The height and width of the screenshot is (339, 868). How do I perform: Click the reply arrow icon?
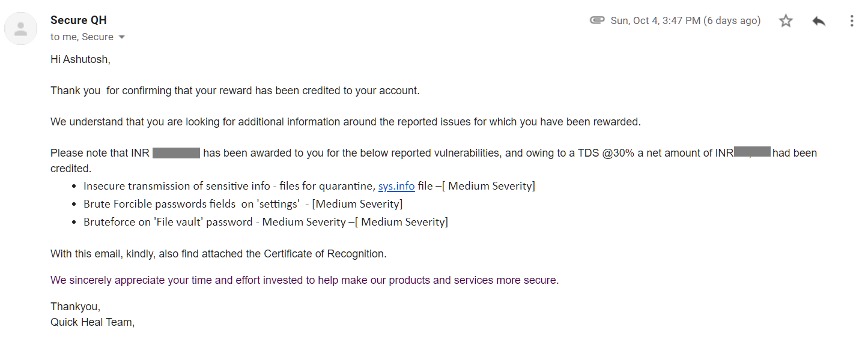pyautogui.click(x=819, y=21)
